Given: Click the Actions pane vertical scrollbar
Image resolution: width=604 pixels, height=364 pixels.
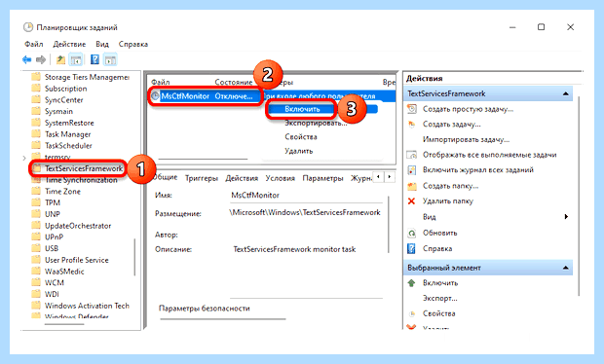Looking at the screenshot, I should (x=579, y=197).
